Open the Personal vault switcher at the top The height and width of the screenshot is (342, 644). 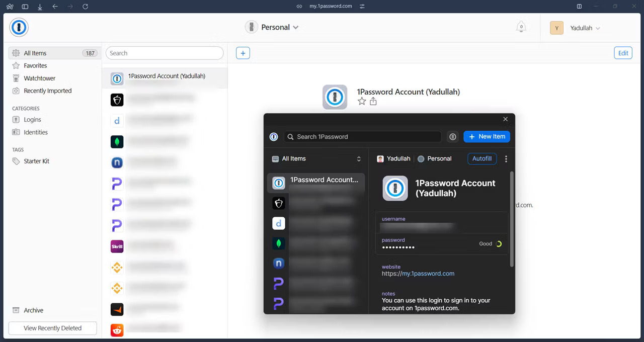pos(272,27)
